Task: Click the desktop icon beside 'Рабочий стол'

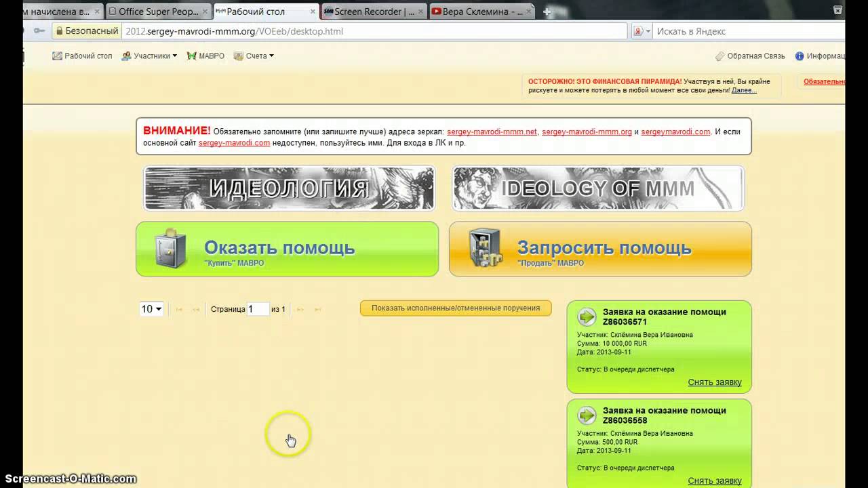Action: [x=57, y=56]
